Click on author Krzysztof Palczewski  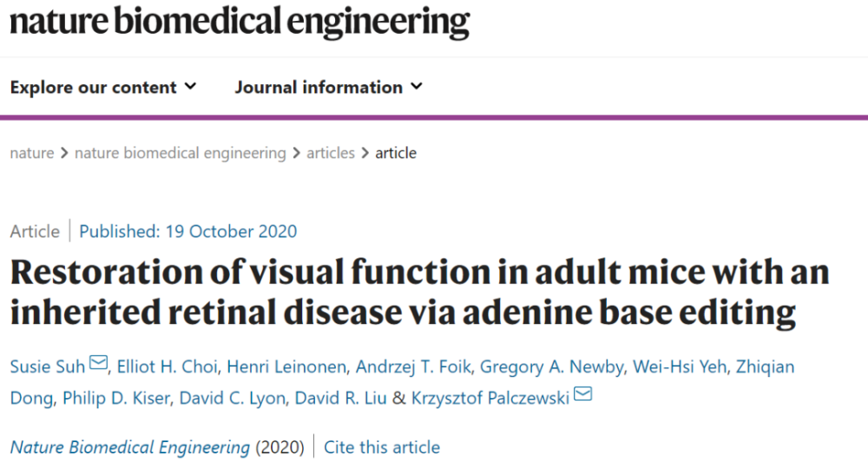click(489, 398)
